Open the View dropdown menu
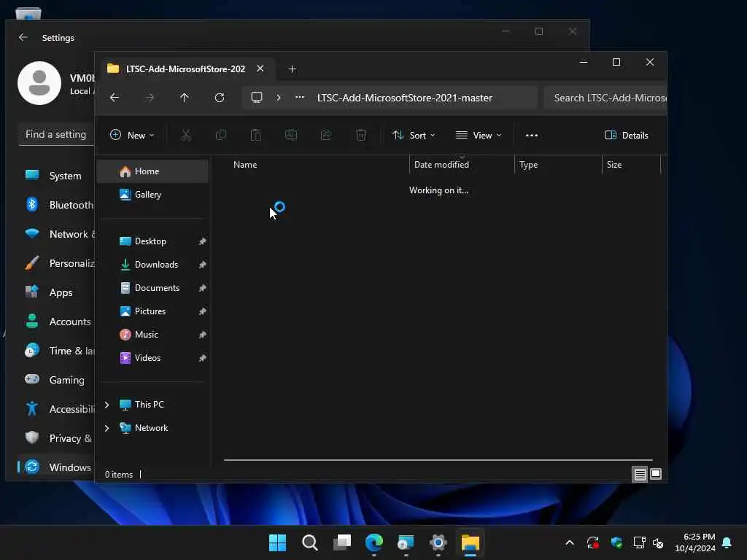Viewport: 747px width, 560px height. [x=479, y=135]
